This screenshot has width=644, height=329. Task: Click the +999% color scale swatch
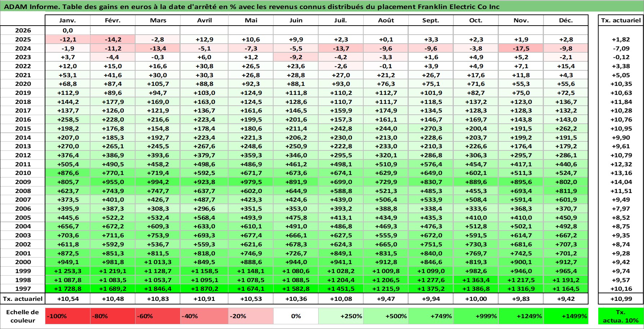[476, 316]
